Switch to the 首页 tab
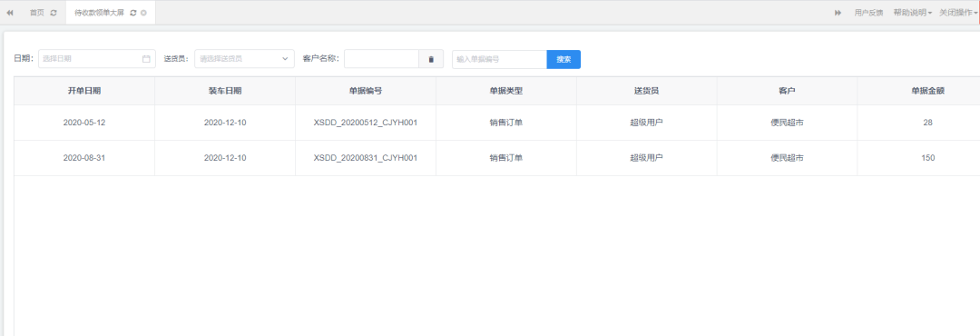 (x=37, y=13)
